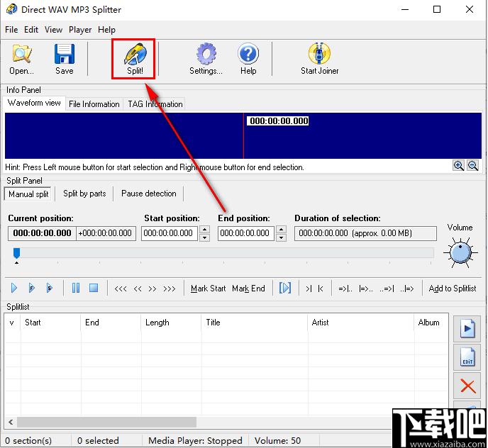
Task: Click the Album column header
Action: coord(431,323)
